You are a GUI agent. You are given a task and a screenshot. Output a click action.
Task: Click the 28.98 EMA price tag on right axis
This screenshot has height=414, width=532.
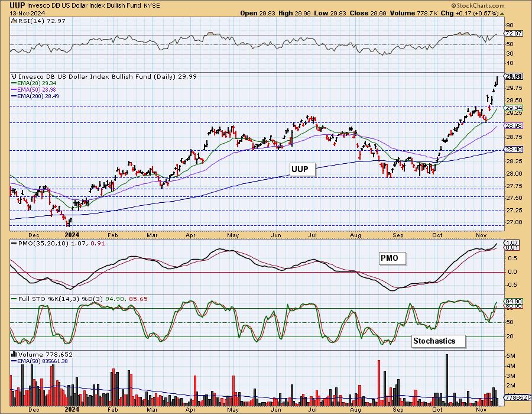[514, 125]
